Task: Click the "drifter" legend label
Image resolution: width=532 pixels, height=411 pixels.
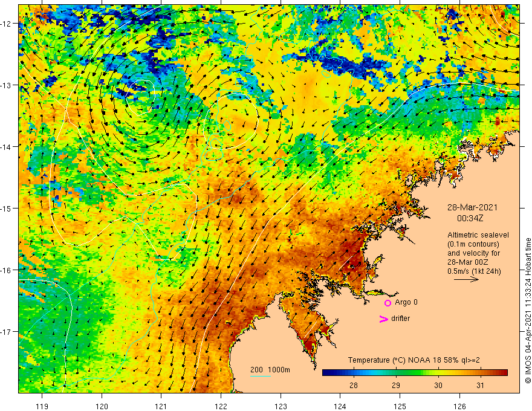Action: pos(400,319)
